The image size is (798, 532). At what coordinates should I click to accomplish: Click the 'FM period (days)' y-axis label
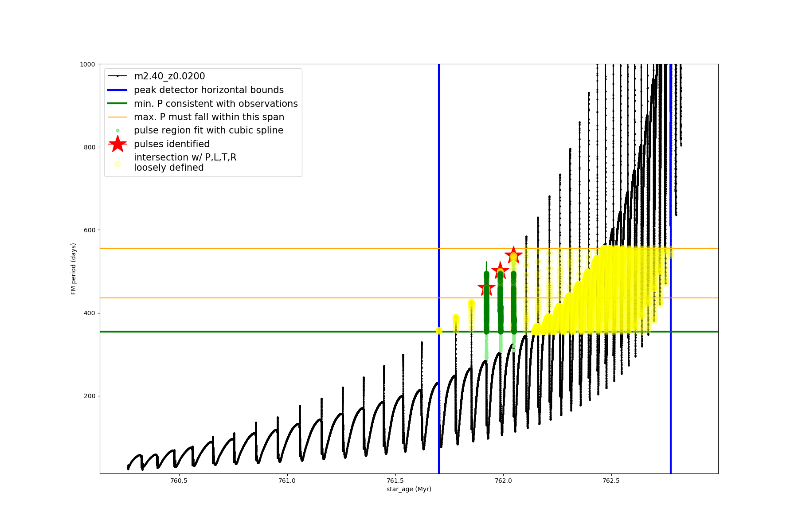[x=74, y=269]
